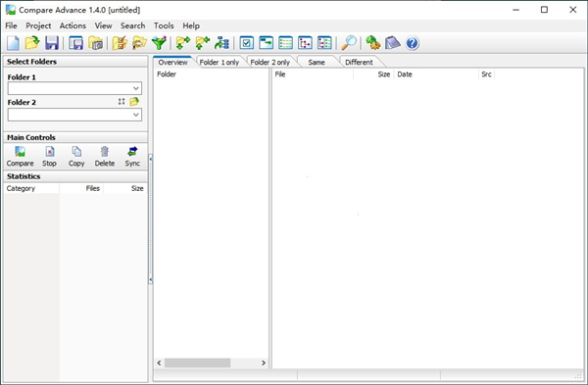
Task: Open the filter funnel icon
Action: (159, 43)
